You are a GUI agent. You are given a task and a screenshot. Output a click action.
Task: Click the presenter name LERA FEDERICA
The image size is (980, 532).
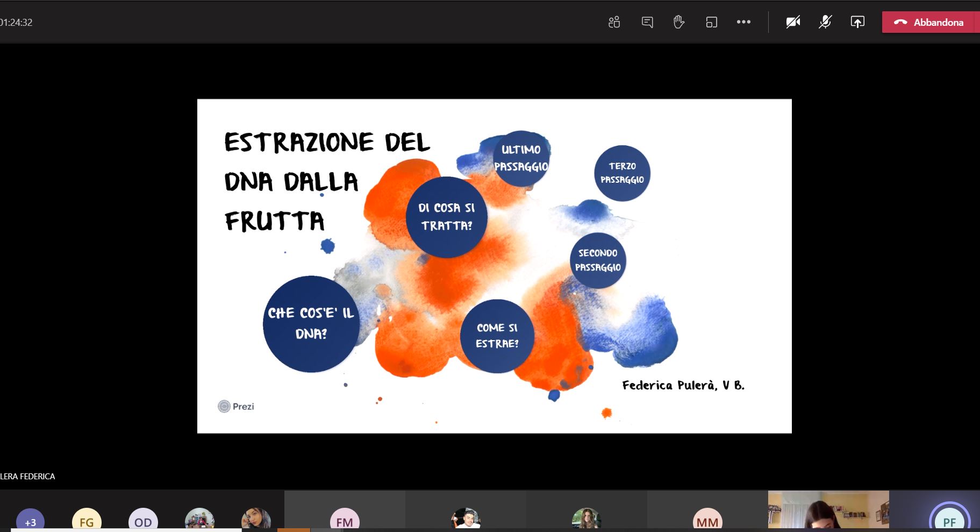27,476
